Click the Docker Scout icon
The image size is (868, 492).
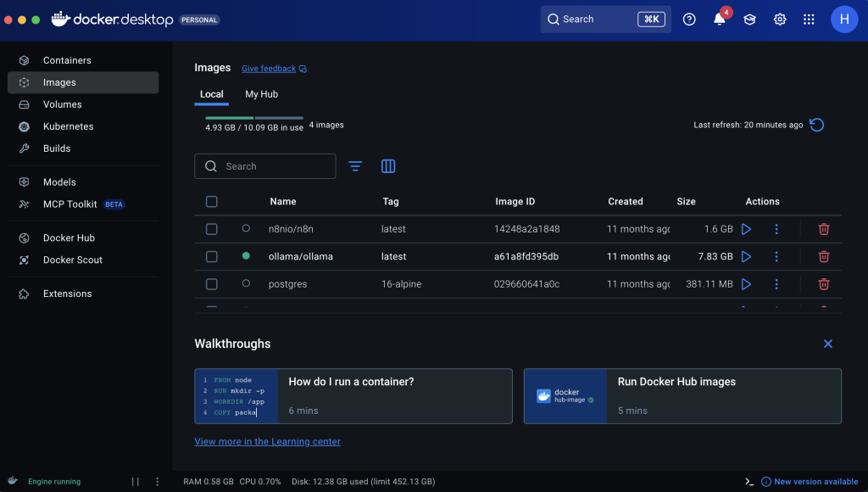pos(24,260)
